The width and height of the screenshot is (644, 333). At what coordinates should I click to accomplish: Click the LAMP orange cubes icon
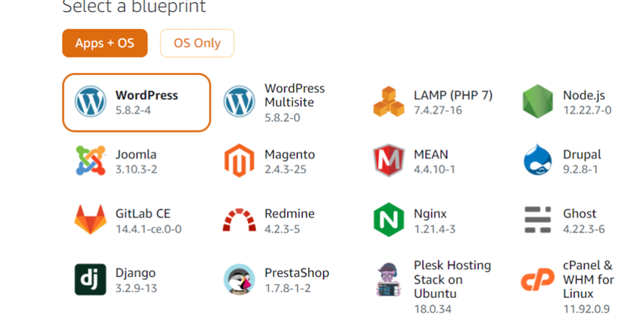(389, 102)
